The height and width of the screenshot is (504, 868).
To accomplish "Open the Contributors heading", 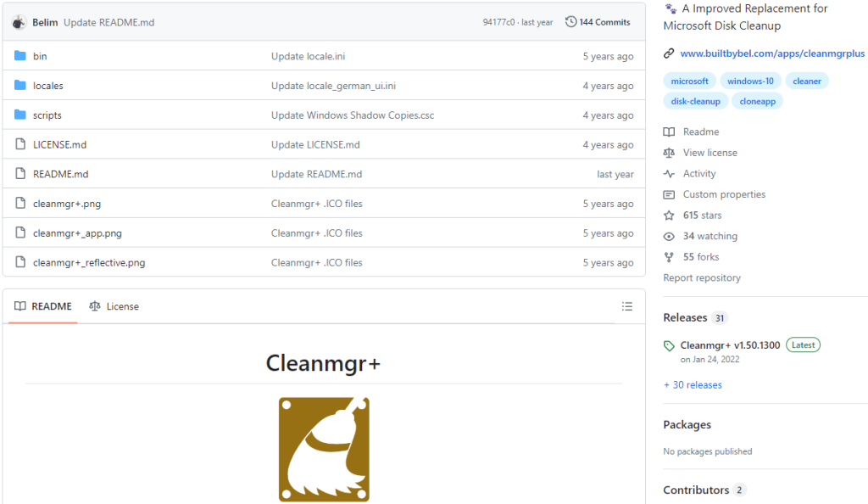I will click(697, 490).
